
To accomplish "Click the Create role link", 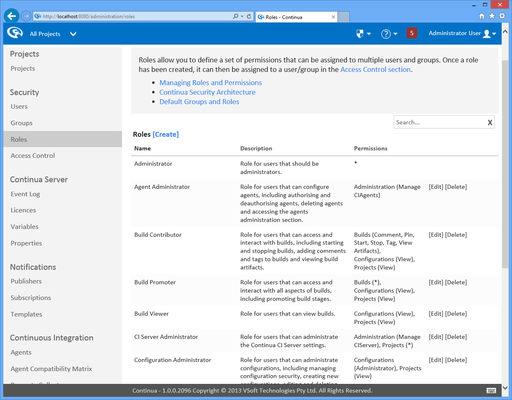I will point(166,134).
